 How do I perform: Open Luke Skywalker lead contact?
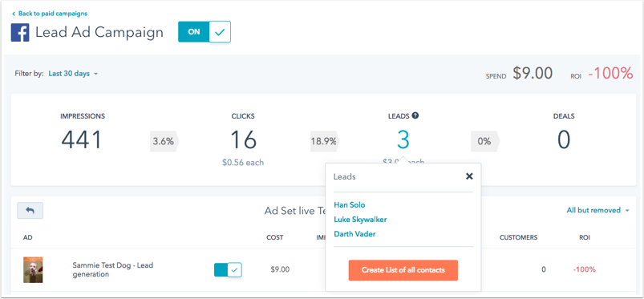pos(360,220)
